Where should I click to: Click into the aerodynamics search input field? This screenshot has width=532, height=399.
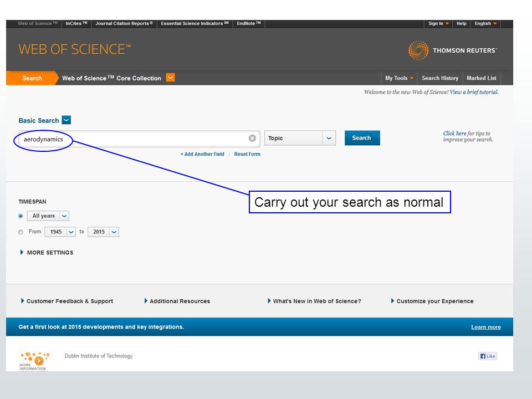139,139
